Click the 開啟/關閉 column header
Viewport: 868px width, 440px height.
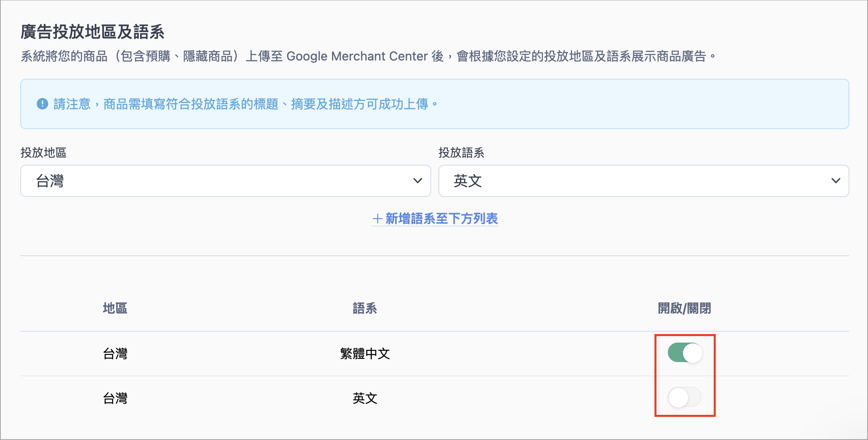684,308
